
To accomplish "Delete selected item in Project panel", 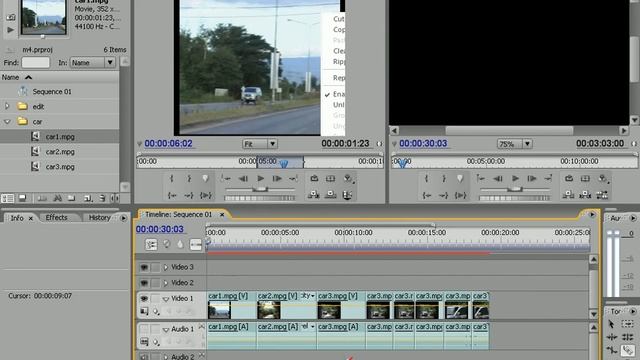I will (102, 198).
